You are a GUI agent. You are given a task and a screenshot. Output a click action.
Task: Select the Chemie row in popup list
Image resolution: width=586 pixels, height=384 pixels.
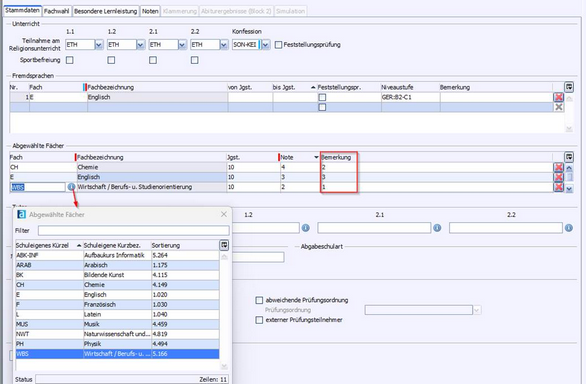click(117, 285)
